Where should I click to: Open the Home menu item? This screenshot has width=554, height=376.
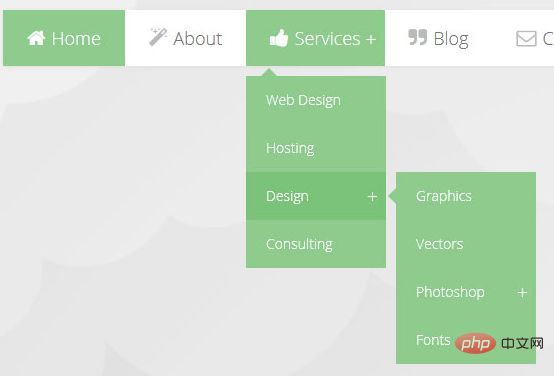pos(64,38)
